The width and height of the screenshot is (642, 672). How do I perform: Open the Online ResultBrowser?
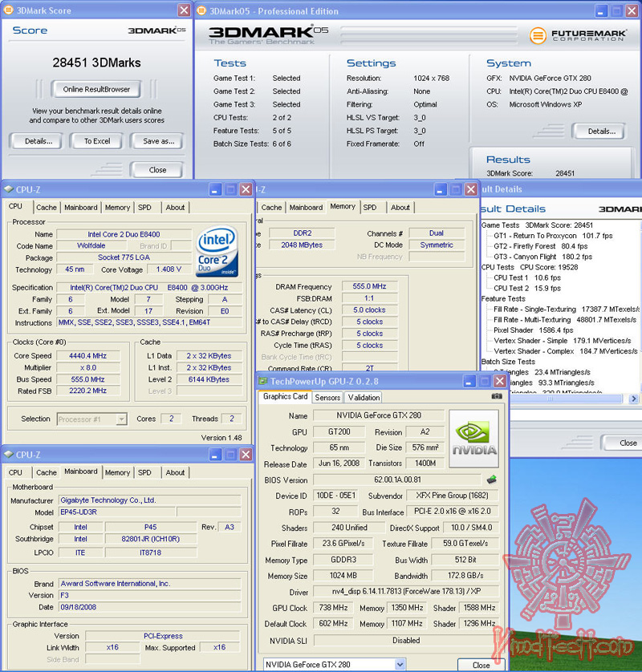click(x=95, y=88)
